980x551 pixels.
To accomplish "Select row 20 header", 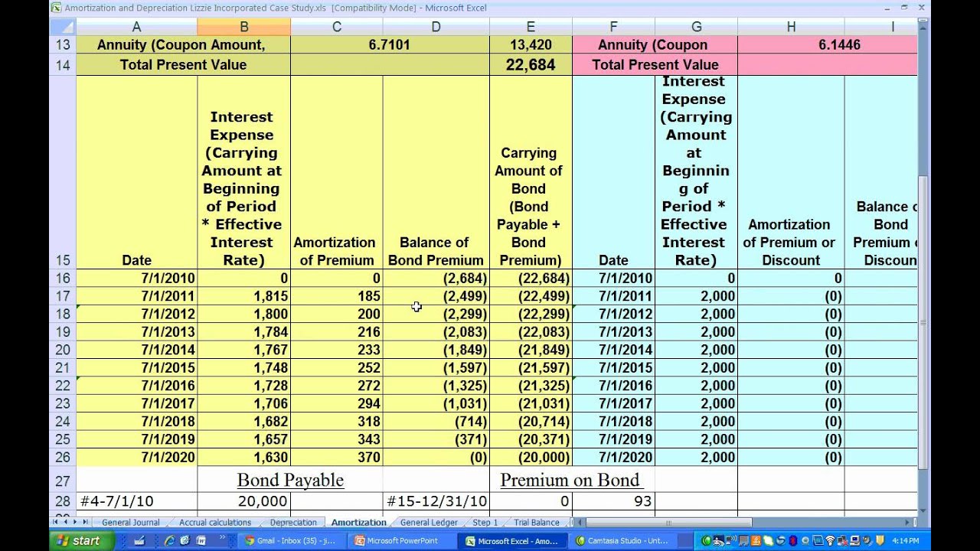I will 63,350.
